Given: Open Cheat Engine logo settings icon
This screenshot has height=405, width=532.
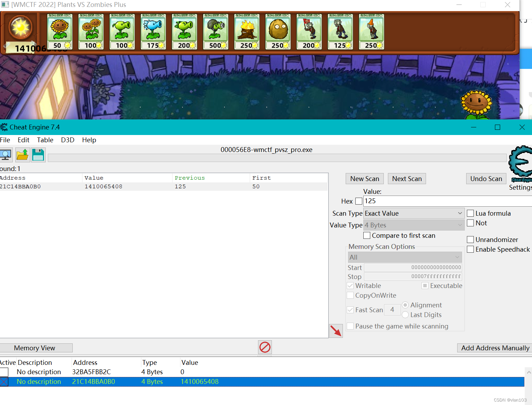Looking at the screenshot, I should click(x=520, y=163).
